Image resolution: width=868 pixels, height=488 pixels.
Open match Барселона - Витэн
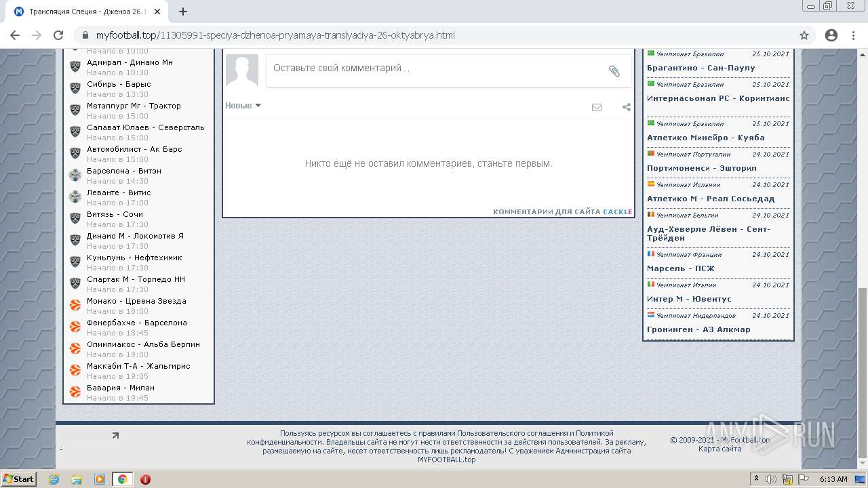tap(124, 171)
